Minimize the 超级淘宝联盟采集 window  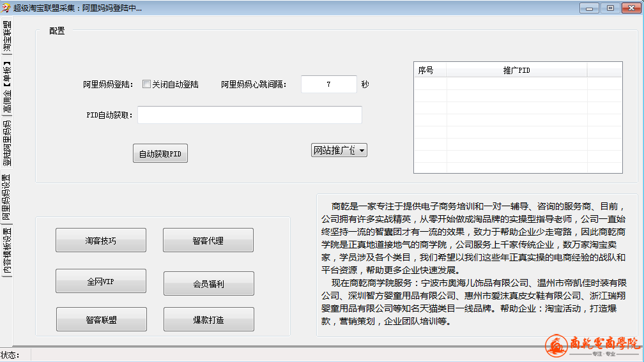click(589, 8)
